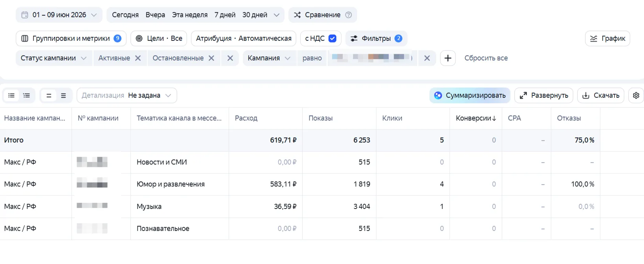This screenshot has height=264, width=644.
Task: Select the Вчера period preset
Action: tap(155, 15)
